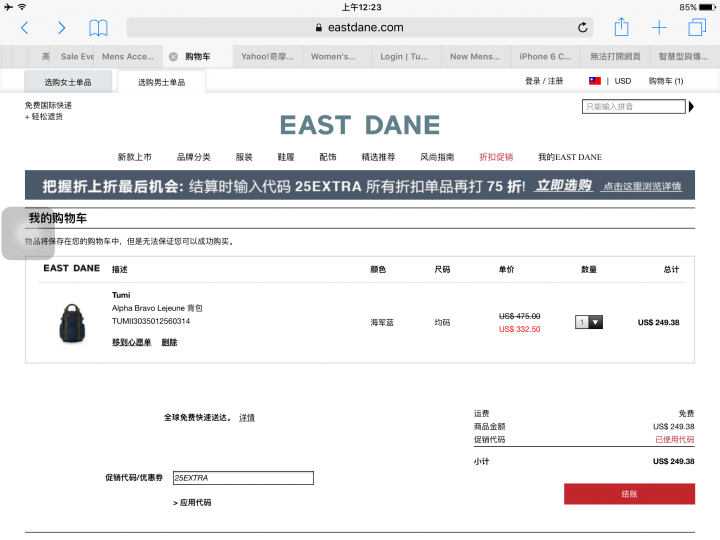Viewport: 720px width, 540px height.
Task: Click the search box field
Action: tap(633, 107)
